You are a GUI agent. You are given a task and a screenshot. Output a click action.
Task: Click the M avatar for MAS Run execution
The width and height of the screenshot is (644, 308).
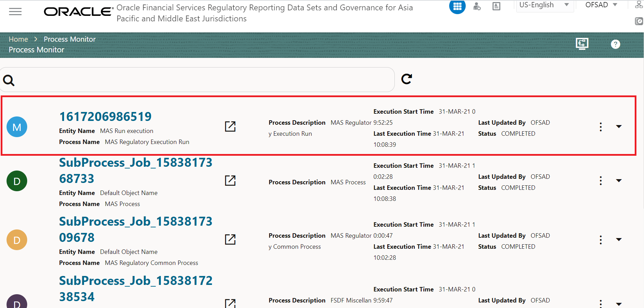click(x=17, y=127)
